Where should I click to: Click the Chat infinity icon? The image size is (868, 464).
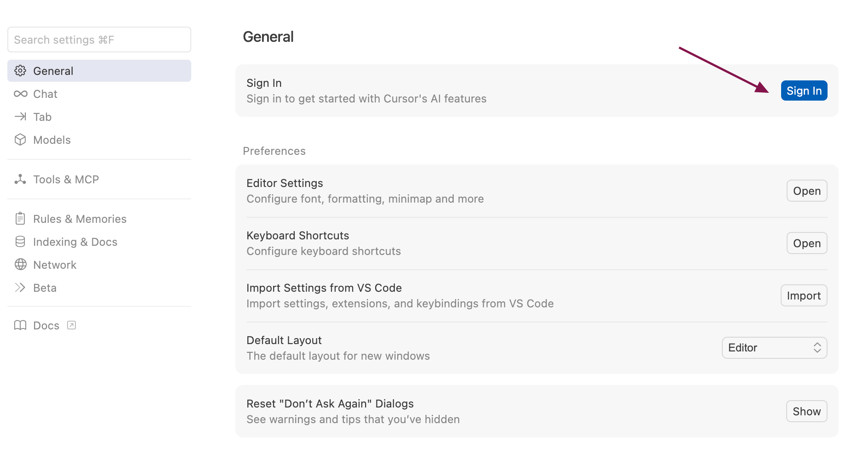tap(20, 94)
